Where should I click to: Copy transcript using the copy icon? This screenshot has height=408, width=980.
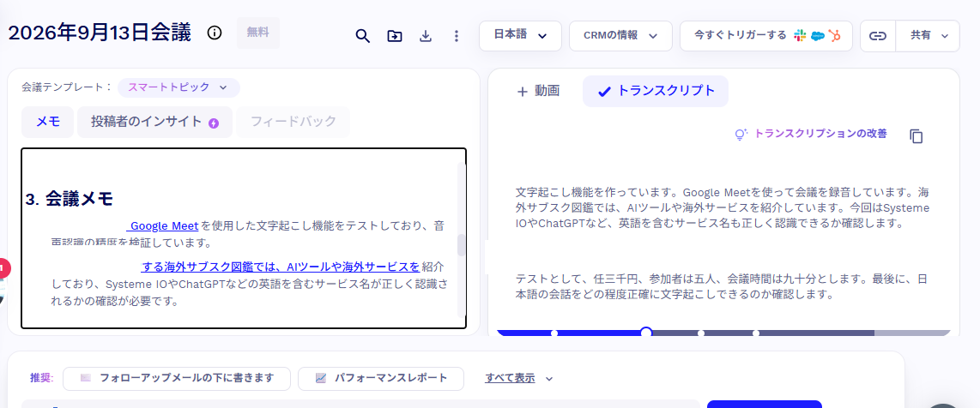point(916,136)
